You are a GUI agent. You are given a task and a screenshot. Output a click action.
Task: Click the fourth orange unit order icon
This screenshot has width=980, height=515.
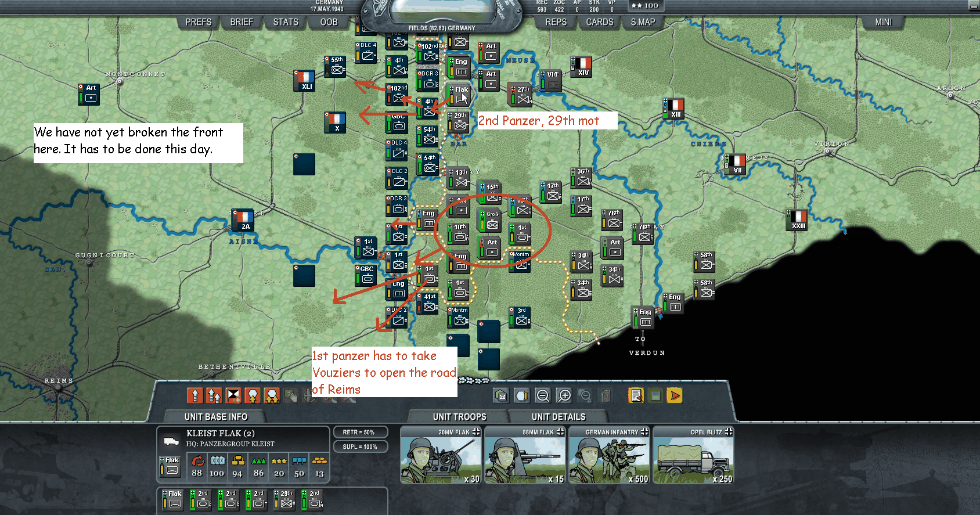(x=253, y=395)
